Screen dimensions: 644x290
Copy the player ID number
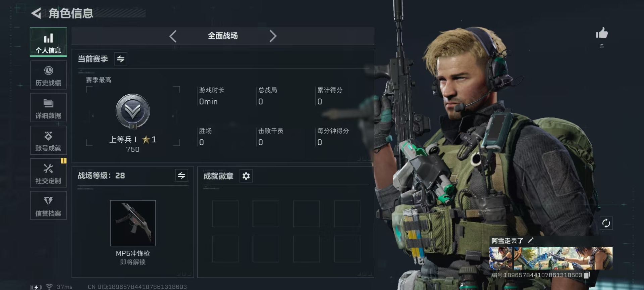point(587,275)
